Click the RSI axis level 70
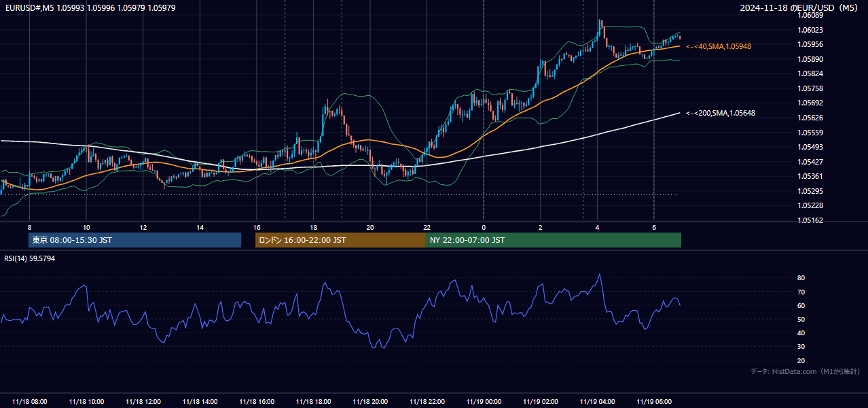Image resolution: width=868 pixels, height=408 pixels. [x=801, y=292]
